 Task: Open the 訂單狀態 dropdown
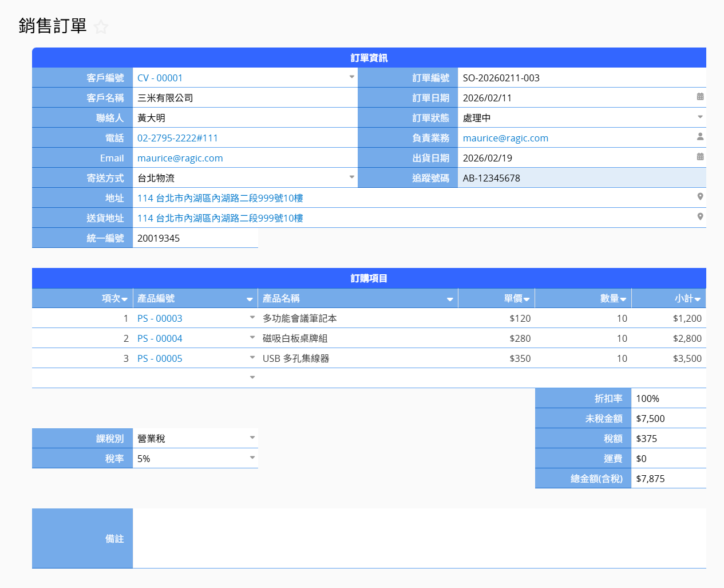pos(700,117)
